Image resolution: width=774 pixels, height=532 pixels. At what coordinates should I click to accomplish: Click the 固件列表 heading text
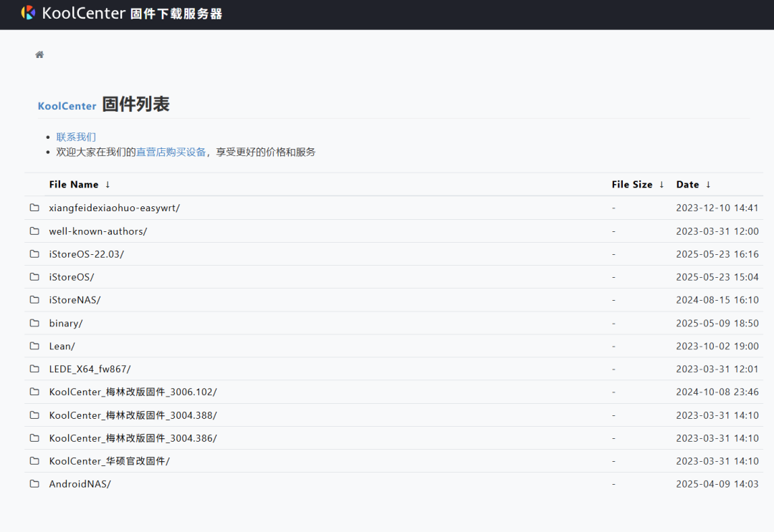pyautogui.click(x=135, y=104)
